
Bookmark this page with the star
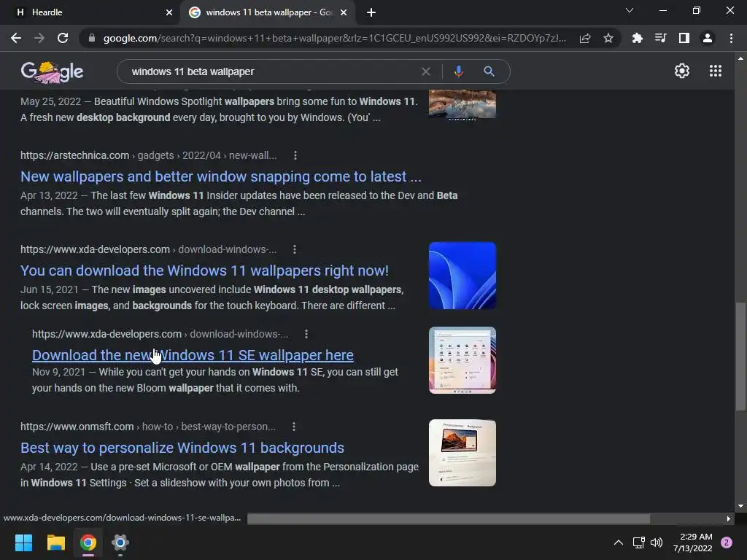pos(608,38)
